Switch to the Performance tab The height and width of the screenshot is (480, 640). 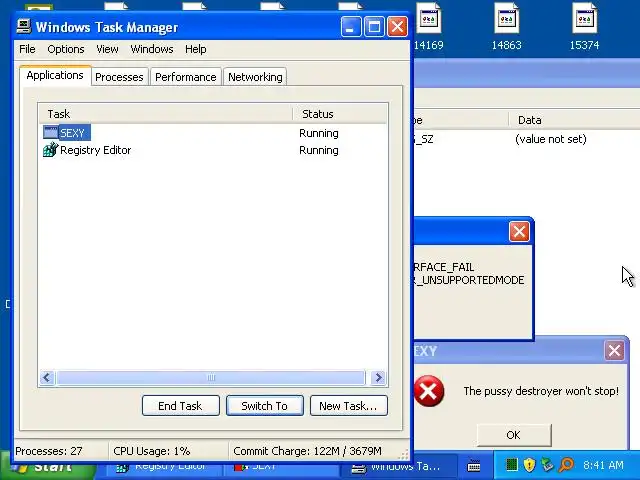click(x=186, y=77)
